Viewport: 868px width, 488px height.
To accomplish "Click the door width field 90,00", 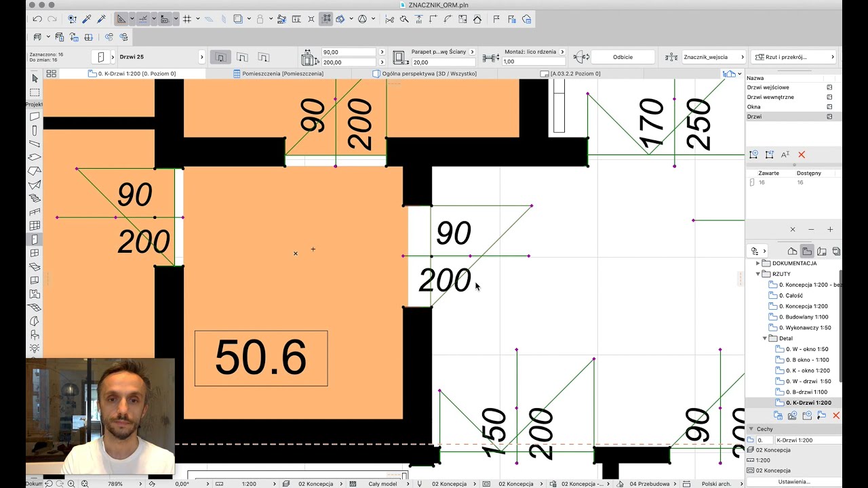I will pyautogui.click(x=349, y=52).
